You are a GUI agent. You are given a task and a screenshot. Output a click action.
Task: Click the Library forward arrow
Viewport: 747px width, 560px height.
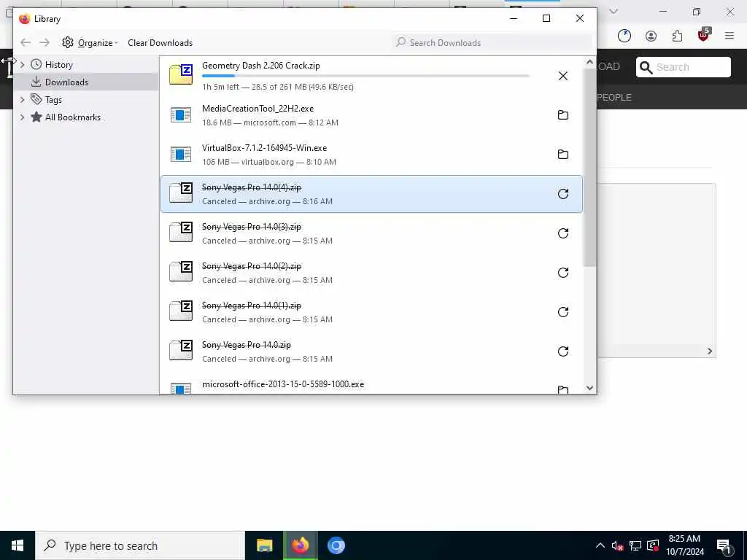pyautogui.click(x=44, y=43)
